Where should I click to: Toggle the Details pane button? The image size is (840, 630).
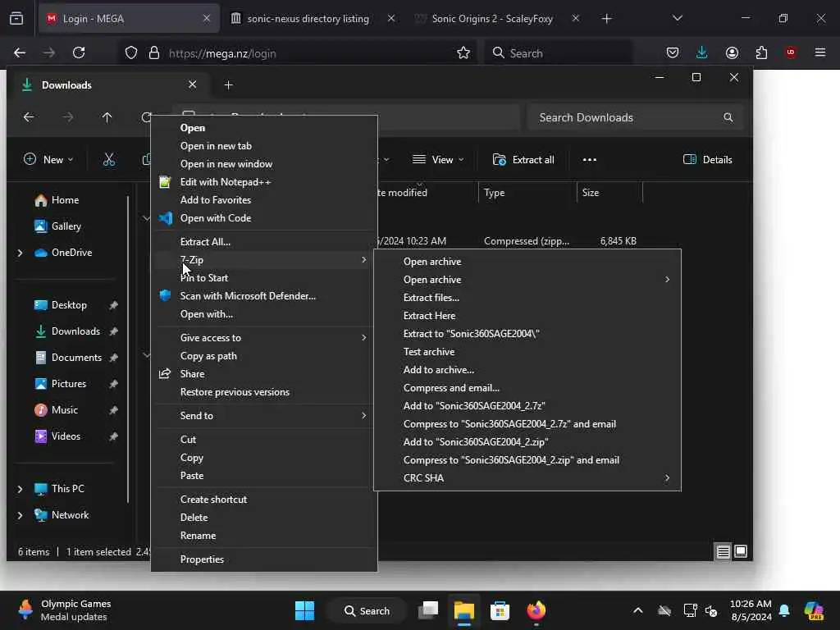coord(708,160)
